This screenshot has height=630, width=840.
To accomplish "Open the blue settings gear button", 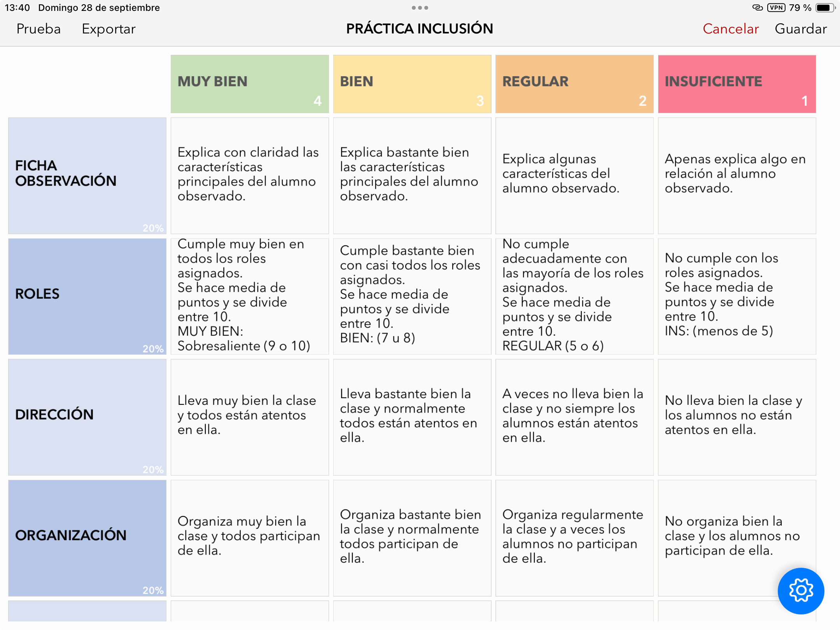I will [800, 590].
